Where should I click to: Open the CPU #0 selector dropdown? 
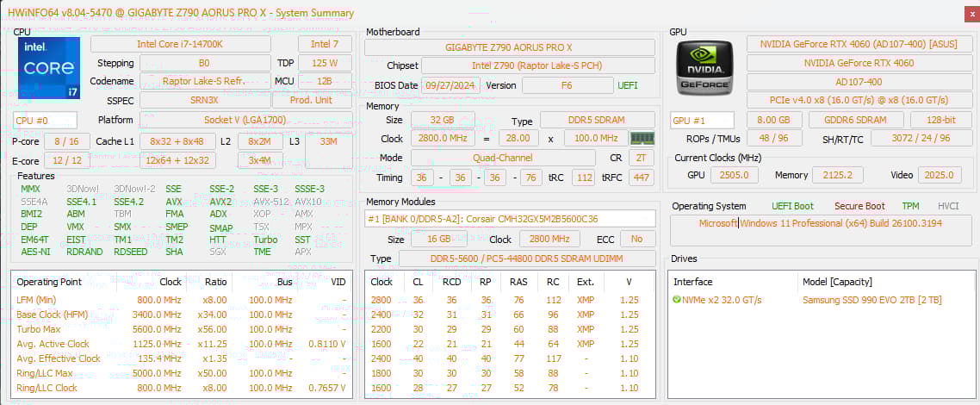pos(45,121)
